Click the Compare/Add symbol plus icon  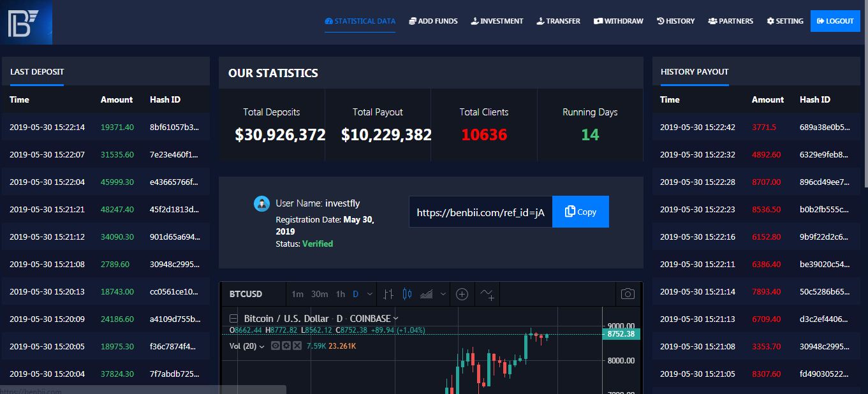click(462, 294)
